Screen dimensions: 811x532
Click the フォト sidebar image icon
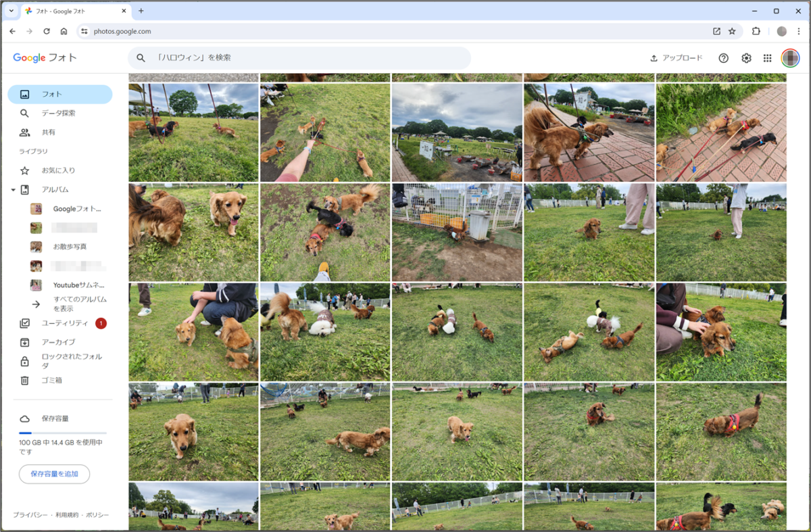25,95
